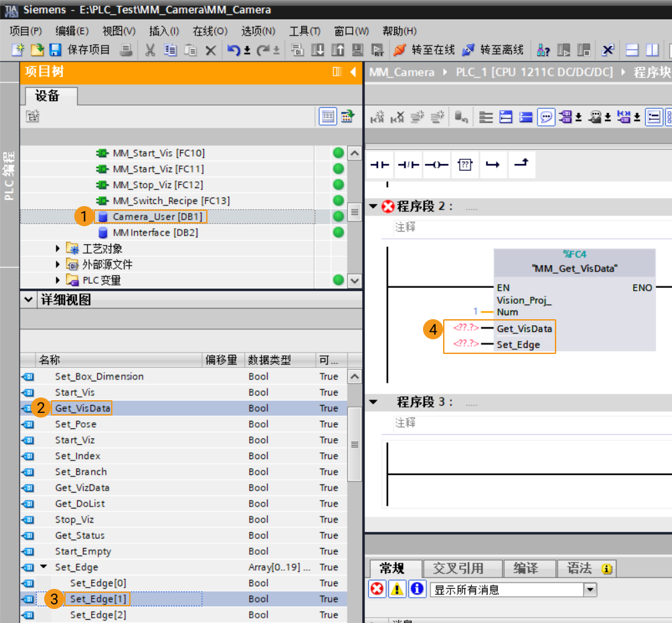Click the accessible devices icon
This screenshot has height=623, width=672.
(543, 50)
